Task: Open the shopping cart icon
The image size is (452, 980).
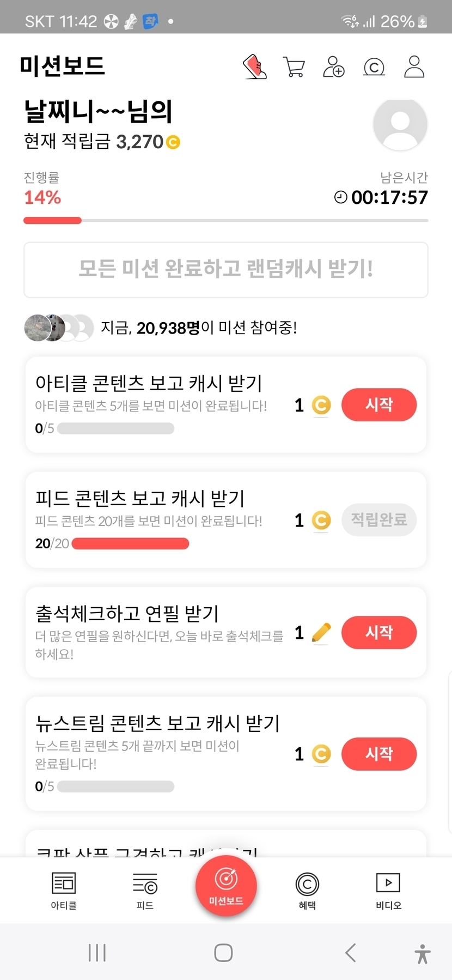Action: [294, 67]
